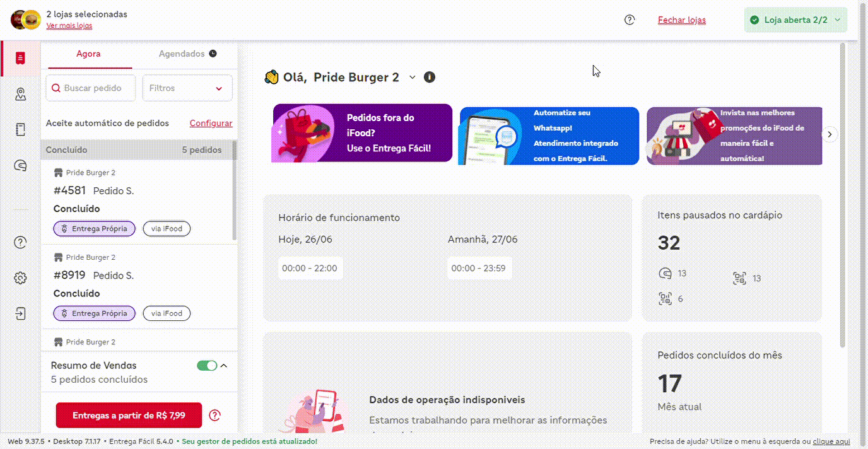The width and height of the screenshot is (868, 449).
Task: Click Entrega Própria tag on order #4581
Action: coord(94,229)
